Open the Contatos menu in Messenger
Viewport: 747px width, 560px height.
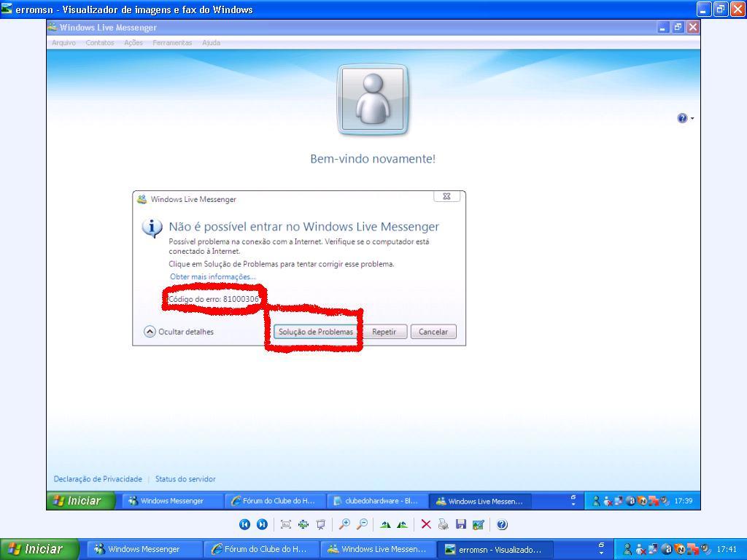(x=100, y=42)
